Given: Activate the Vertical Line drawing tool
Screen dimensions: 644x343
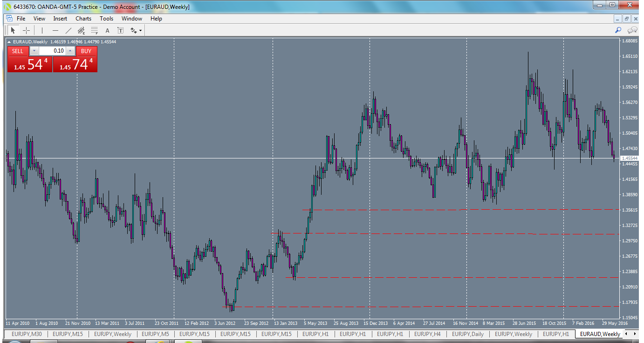Looking at the screenshot, I should point(41,30).
